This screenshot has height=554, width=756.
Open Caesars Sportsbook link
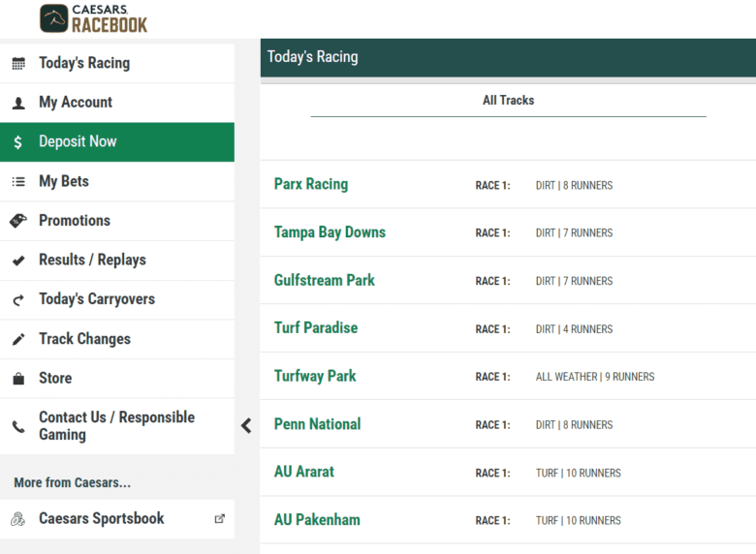coord(117,519)
